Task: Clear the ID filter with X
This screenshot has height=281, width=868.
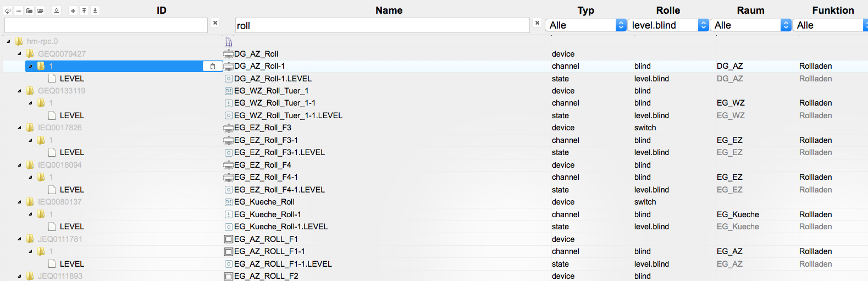Action: click(x=215, y=23)
